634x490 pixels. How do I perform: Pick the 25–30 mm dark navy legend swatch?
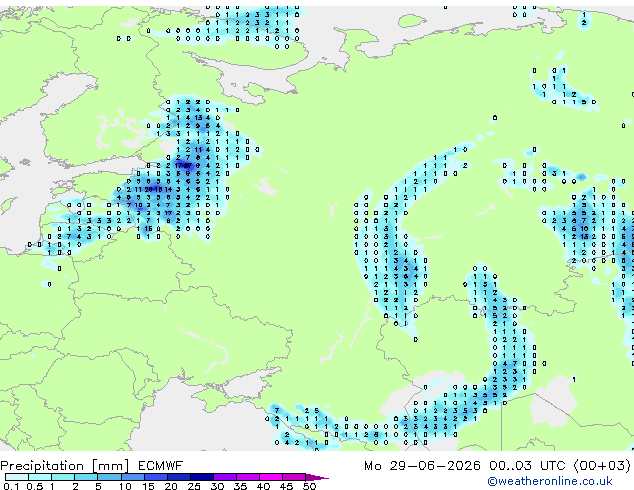click(202, 477)
